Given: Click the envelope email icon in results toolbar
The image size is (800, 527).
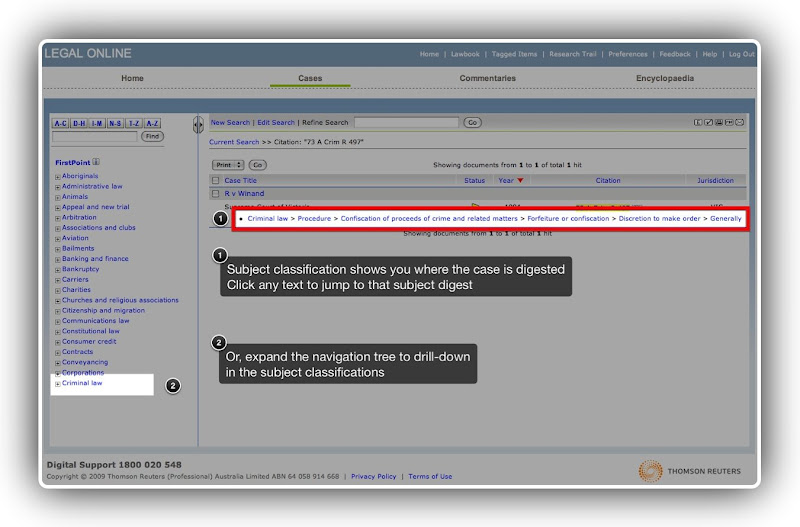Looking at the screenshot, I should pos(739,122).
